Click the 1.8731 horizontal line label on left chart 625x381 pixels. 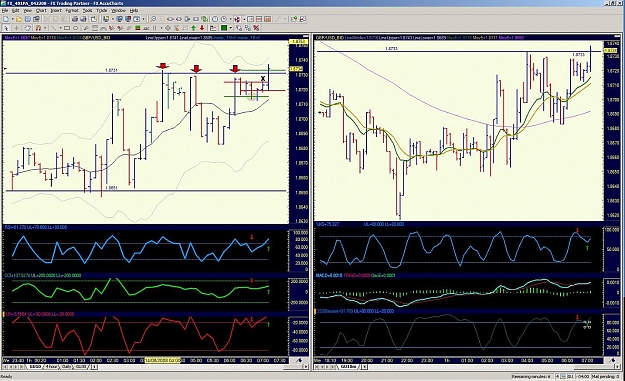pos(111,70)
